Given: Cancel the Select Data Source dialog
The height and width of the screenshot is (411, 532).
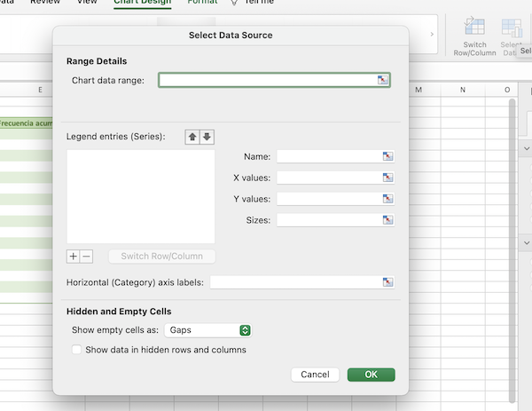Looking at the screenshot, I should point(315,375).
